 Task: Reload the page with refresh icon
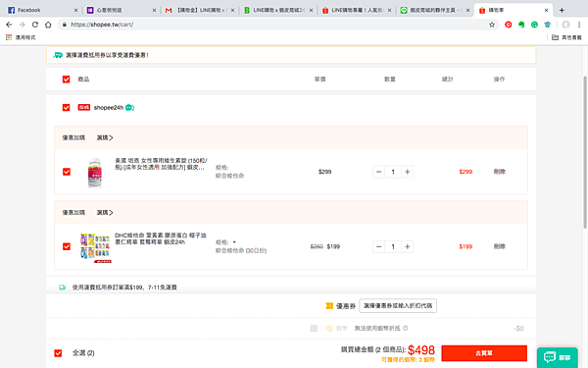pyautogui.click(x=35, y=25)
